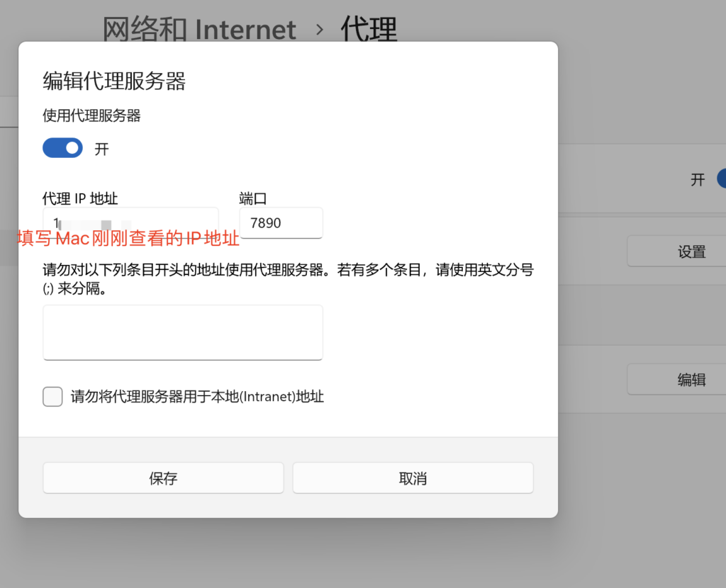The width and height of the screenshot is (726, 588).
Task: Check the 请勿将代理服务器用于本地(Intranet)地址 checkbox
Action: [x=52, y=397]
